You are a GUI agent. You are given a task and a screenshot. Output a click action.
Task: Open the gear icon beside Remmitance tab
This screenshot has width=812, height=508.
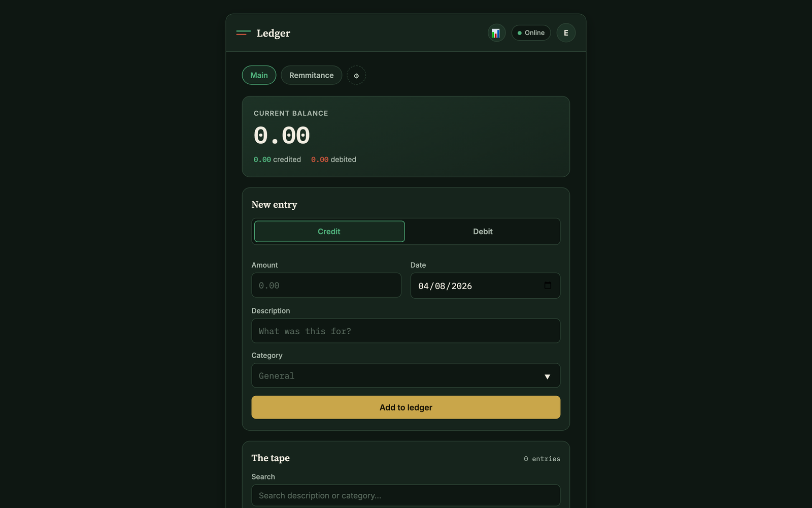[x=356, y=75]
